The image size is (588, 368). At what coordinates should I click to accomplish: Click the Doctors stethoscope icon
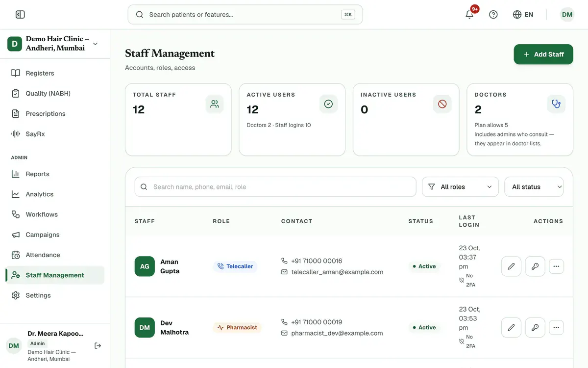[x=556, y=104]
